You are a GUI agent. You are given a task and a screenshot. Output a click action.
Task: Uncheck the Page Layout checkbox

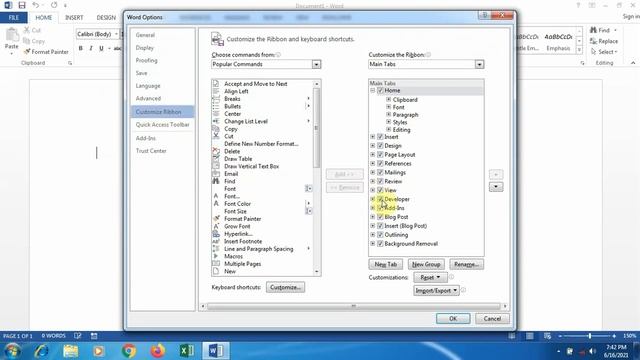click(380, 155)
